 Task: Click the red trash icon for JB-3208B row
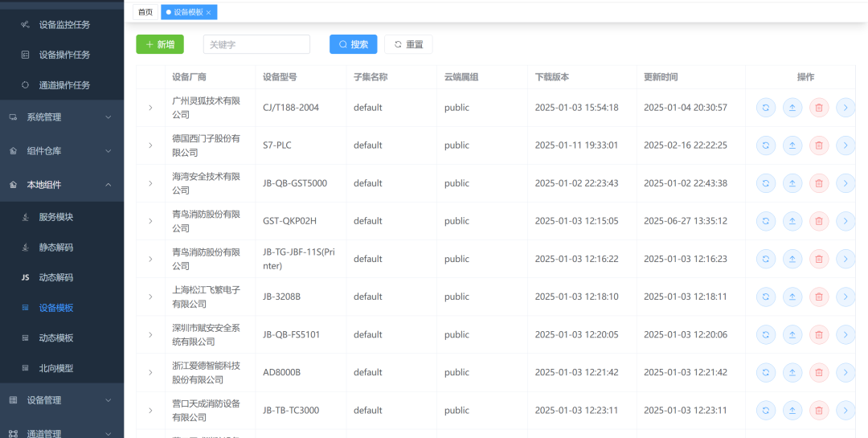coord(819,297)
